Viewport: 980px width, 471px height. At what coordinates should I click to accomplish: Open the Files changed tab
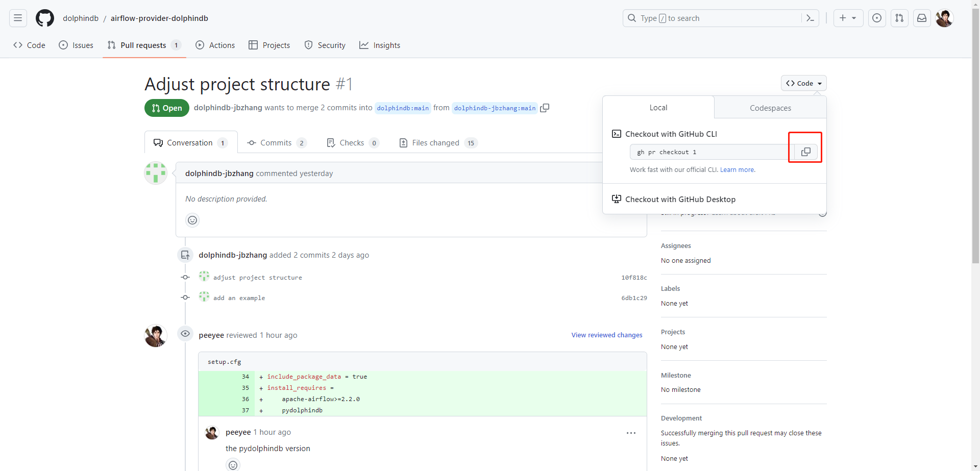coord(438,143)
